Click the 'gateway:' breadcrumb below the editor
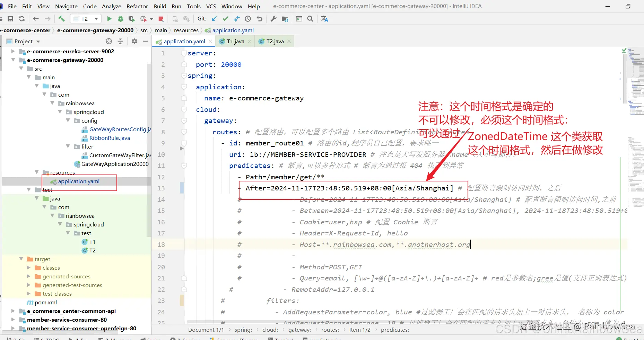This screenshot has height=340, width=644. 299,330
